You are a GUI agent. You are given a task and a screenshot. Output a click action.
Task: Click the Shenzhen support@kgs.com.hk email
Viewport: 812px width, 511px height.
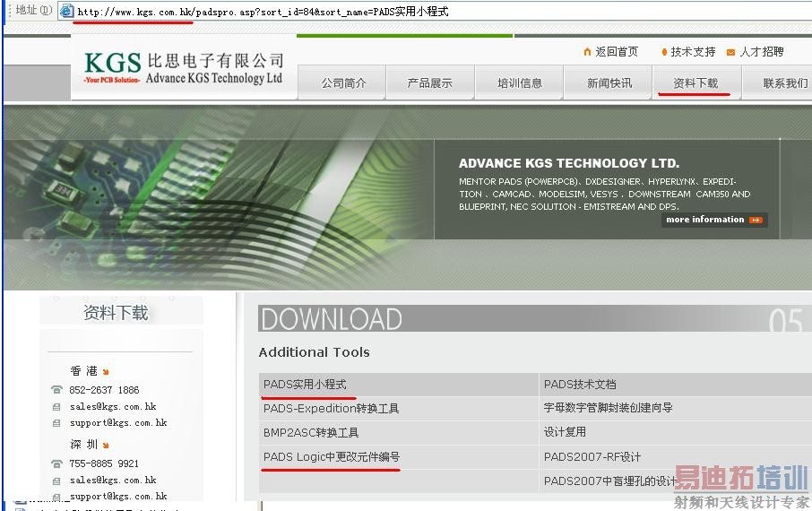click(x=118, y=497)
